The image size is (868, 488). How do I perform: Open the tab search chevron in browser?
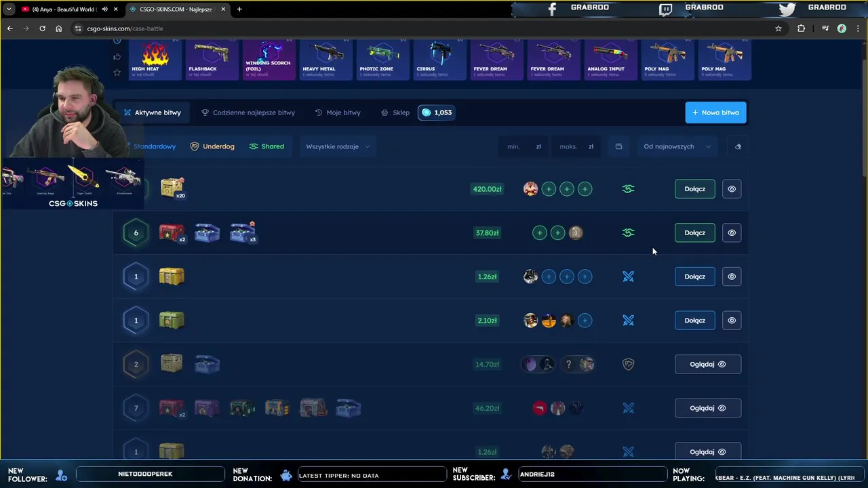[x=8, y=9]
